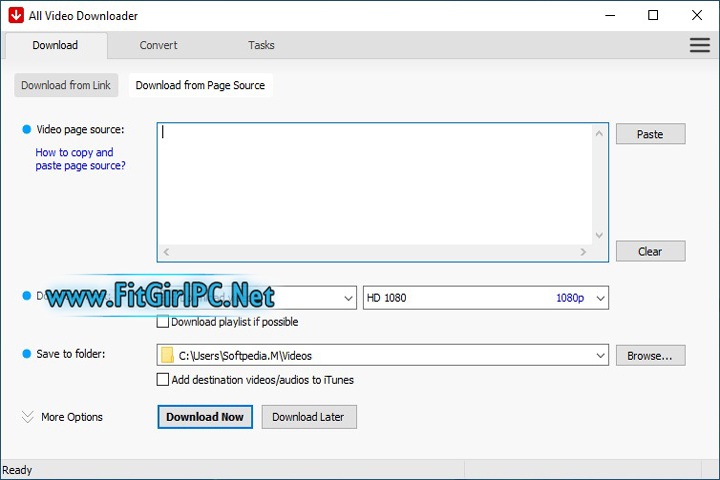
Task: Open the format dropdown left of HD 1080
Action: click(x=348, y=298)
